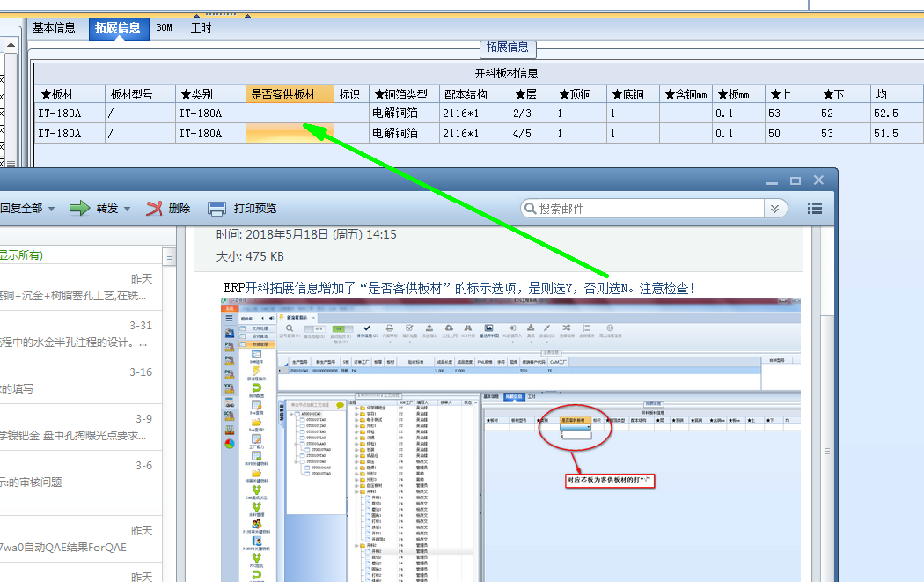924x582 pixels.
Task: Click the average value 51.5
Action: click(897, 133)
